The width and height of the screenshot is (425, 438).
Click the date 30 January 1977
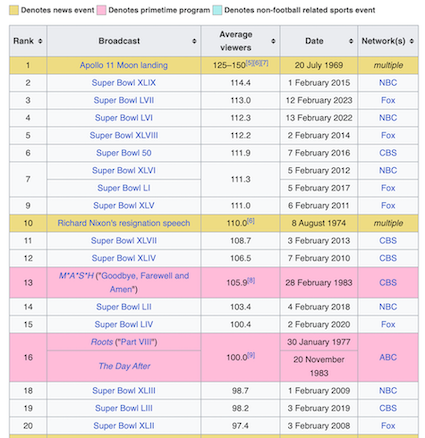(319, 342)
